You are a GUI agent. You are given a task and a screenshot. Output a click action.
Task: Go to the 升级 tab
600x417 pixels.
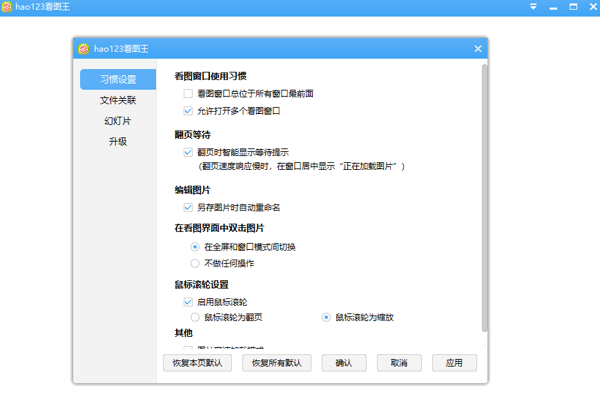[x=117, y=142]
